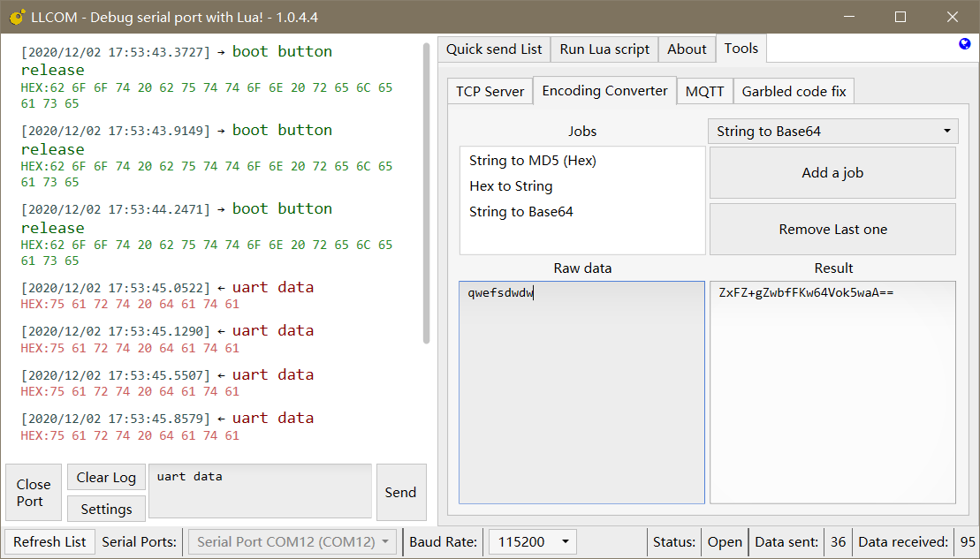980x559 pixels.
Task: Toggle the Close Port button
Action: (33, 492)
